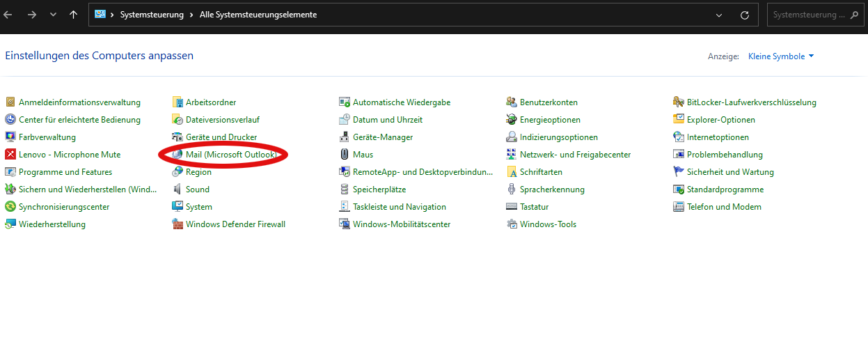
Task: Open the Mail (Microsoft Outlook) icon
Action: [177, 155]
